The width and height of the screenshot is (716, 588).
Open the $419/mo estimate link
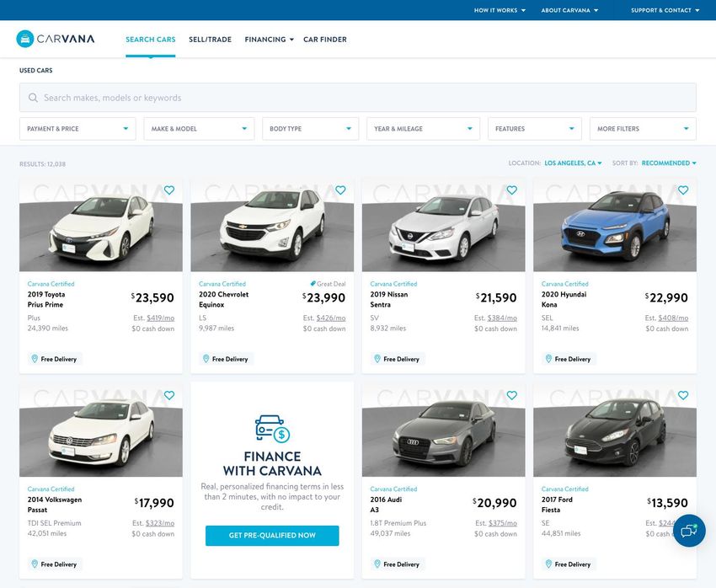click(160, 318)
